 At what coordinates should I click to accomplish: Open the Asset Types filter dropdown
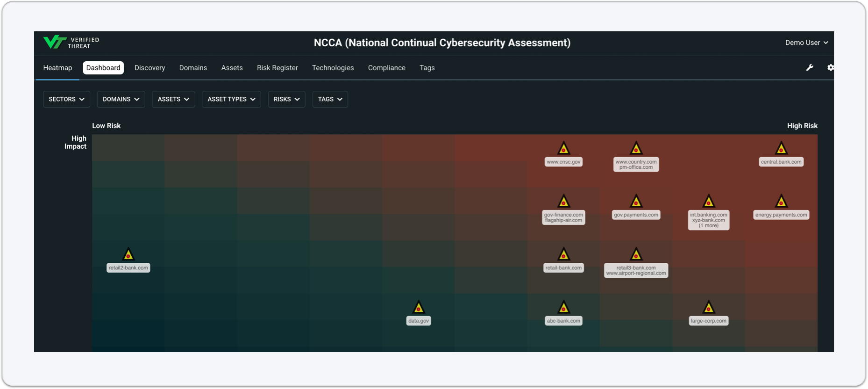(231, 99)
